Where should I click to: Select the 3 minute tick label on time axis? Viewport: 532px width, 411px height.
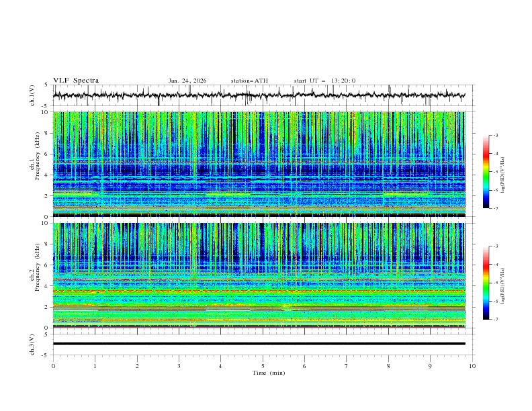pyautogui.click(x=179, y=366)
